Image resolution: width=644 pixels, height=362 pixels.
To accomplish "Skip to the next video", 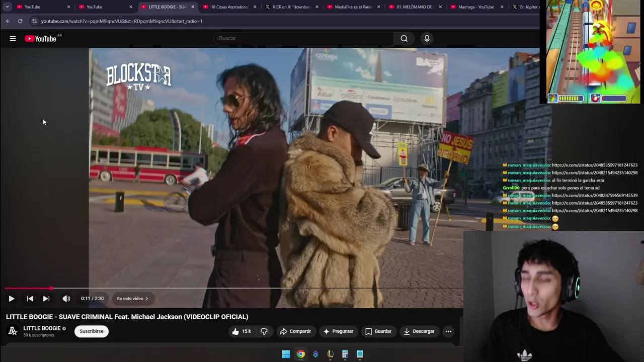I will tap(46, 299).
